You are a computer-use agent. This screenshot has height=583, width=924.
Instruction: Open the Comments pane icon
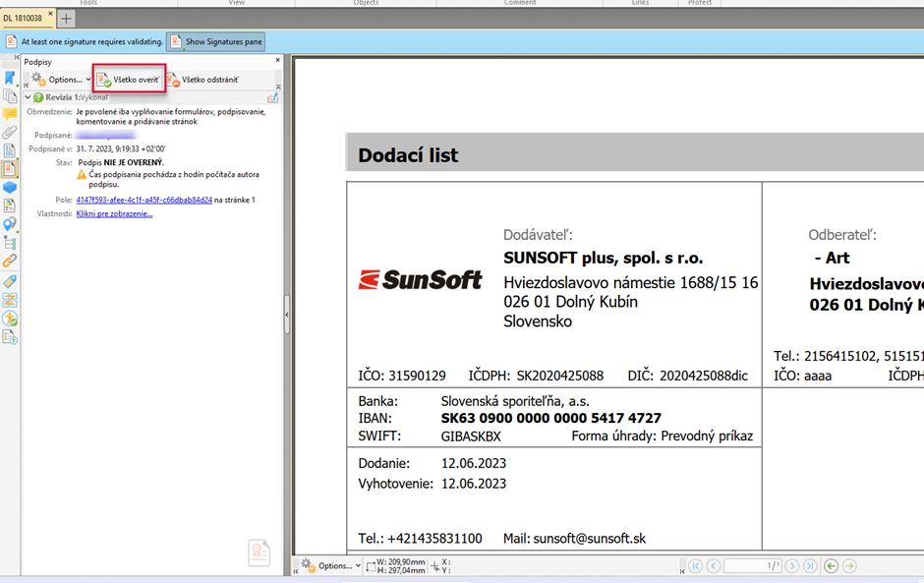[x=10, y=115]
